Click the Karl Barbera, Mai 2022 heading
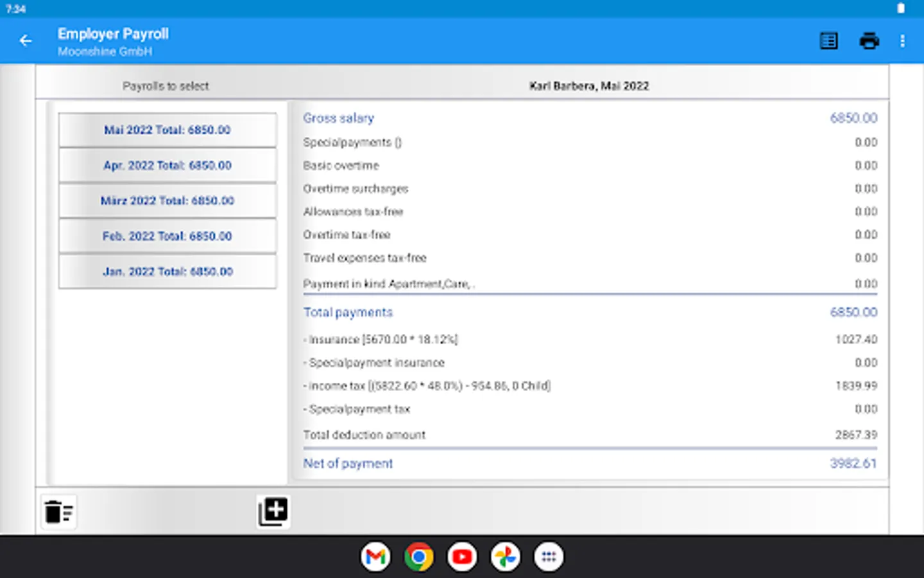The height and width of the screenshot is (578, 924). click(589, 86)
